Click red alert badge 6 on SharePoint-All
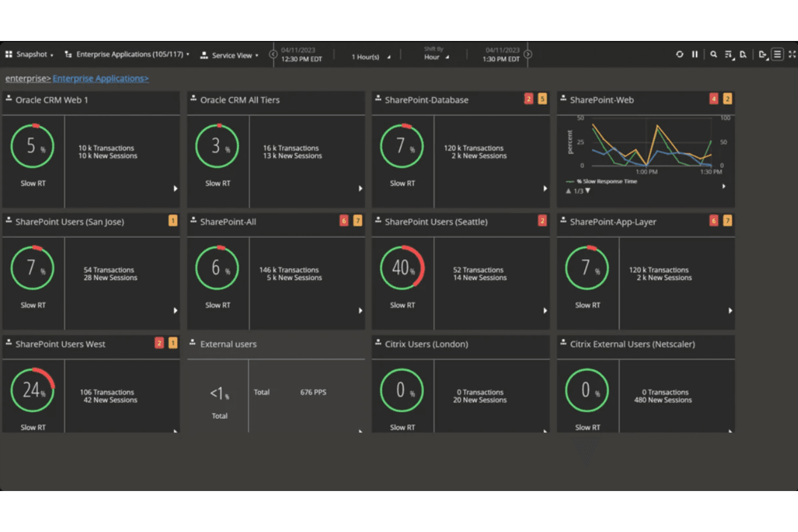The image size is (798, 532). pos(344,220)
